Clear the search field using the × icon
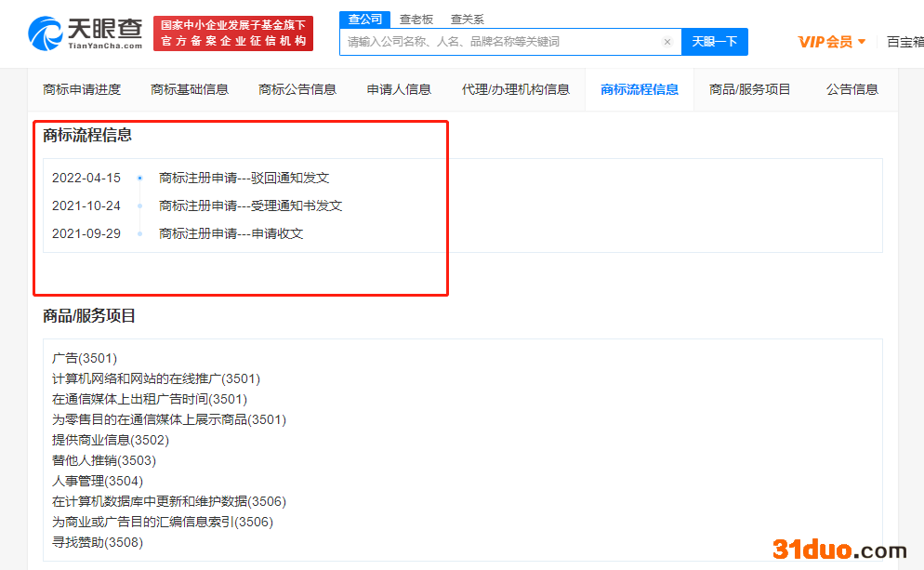 (x=667, y=42)
